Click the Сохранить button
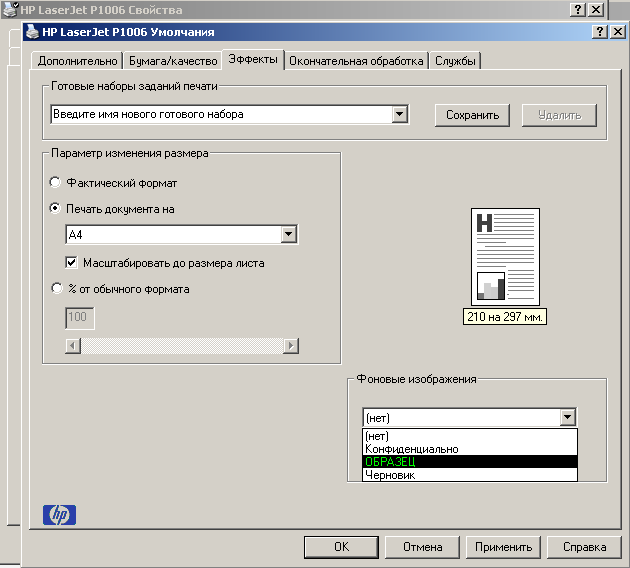This screenshot has width=630, height=568. point(472,115)
